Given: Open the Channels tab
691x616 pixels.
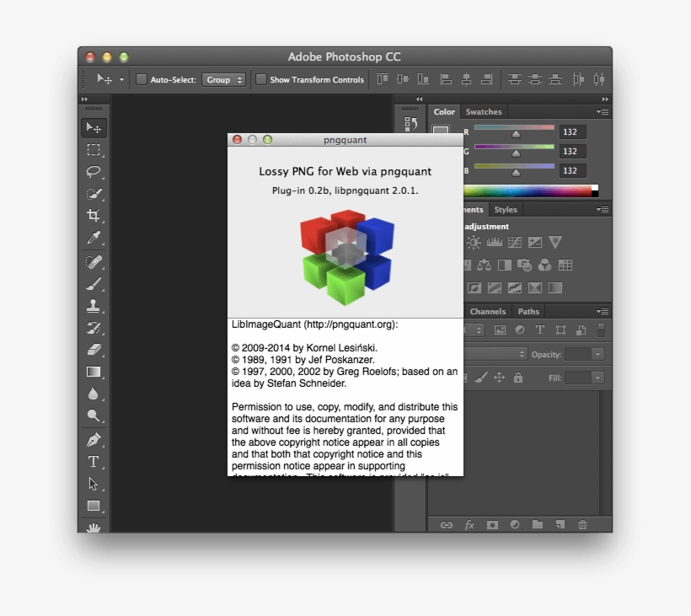Looking at the screenshot, I should coord(488,312).
